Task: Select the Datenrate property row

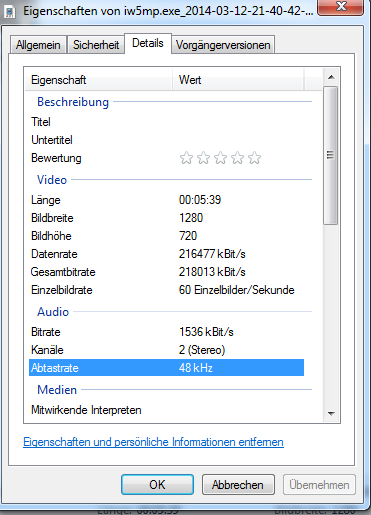Action: tap(166, 254)
